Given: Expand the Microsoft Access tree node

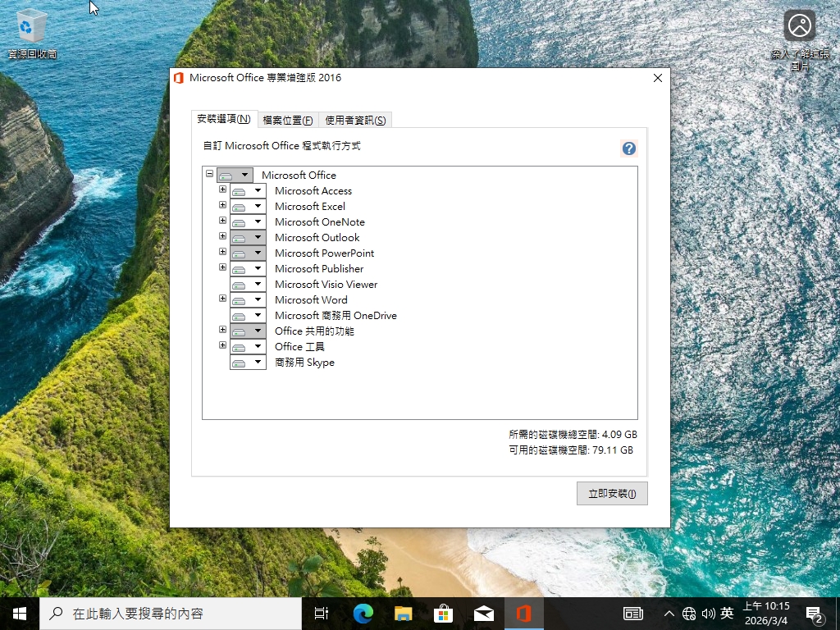Looking at the screenshot, I should [x=222, y=190].
